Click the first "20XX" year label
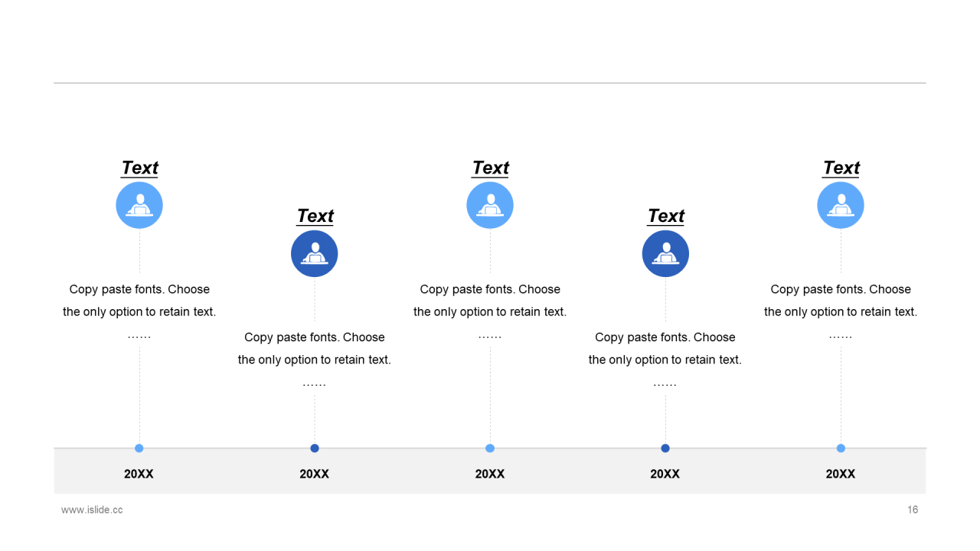Image resolution: width=980 pixels, height=551 pixels. [139, 474]
